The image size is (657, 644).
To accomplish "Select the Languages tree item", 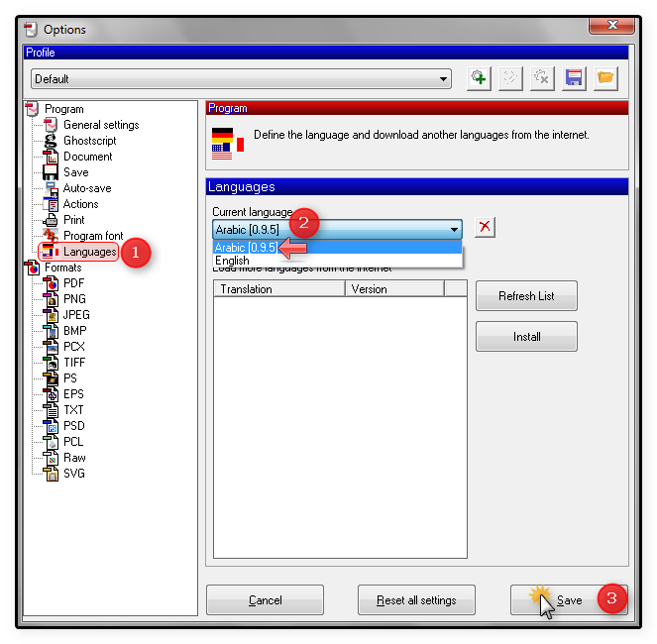I will click(89, 252).
